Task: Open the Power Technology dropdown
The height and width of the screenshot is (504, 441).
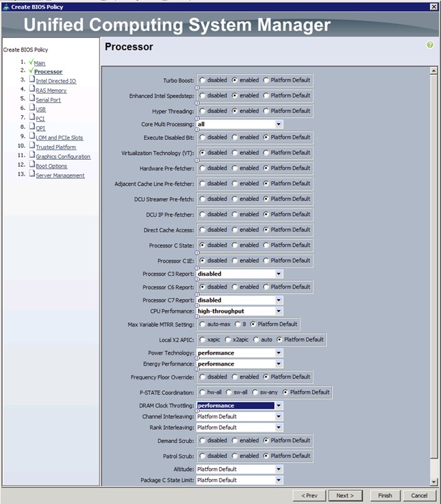Action: click(278, 353)
